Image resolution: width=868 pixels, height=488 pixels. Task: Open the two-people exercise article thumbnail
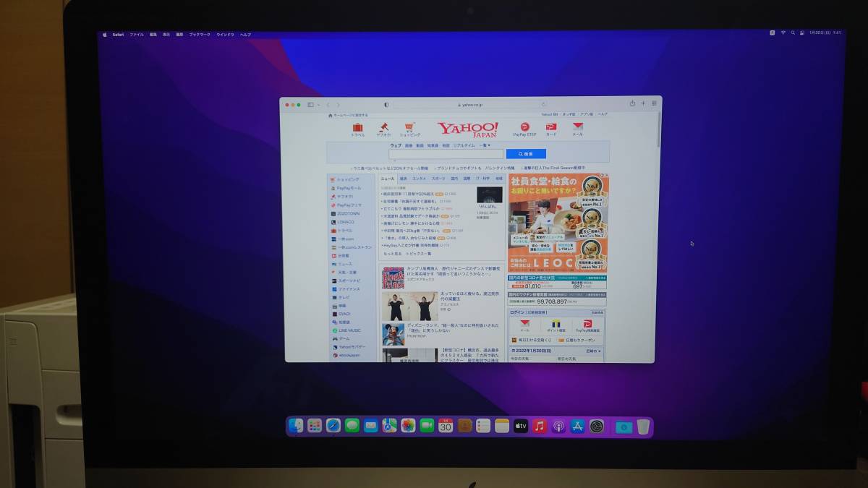tap(410, 307)
